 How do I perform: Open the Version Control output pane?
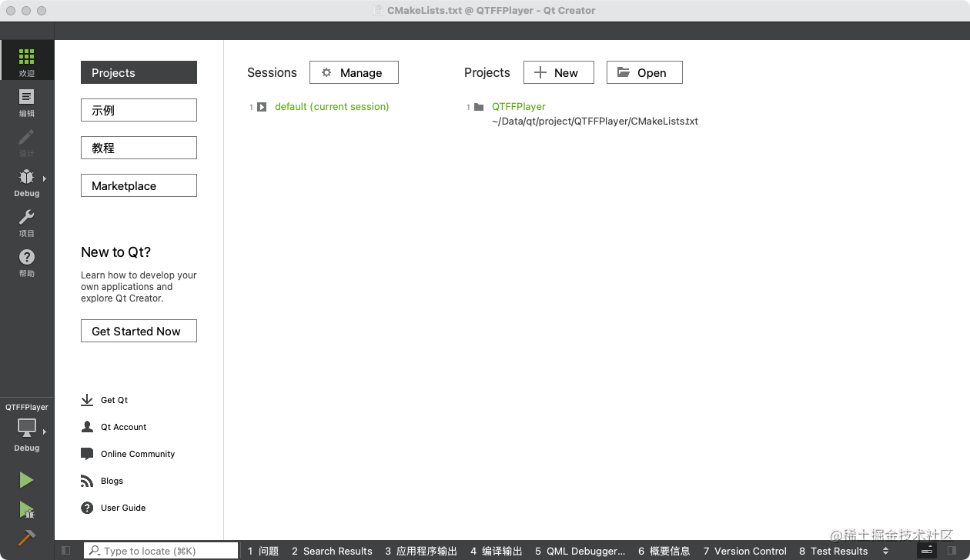(x=745, y=551)
